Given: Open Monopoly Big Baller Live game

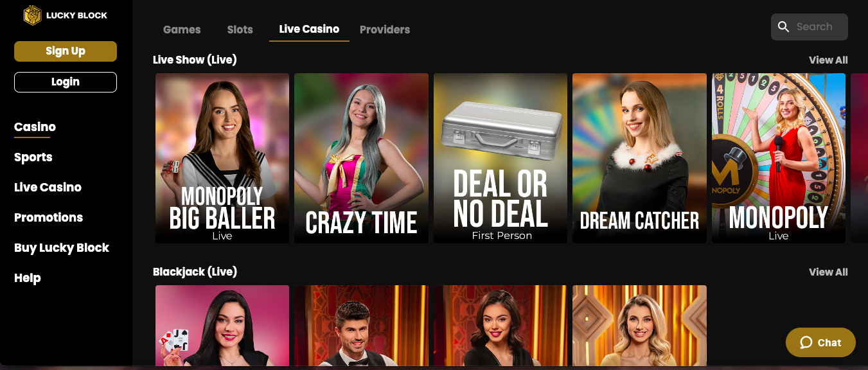Looking at the screenshot, I should coord(222,158).
